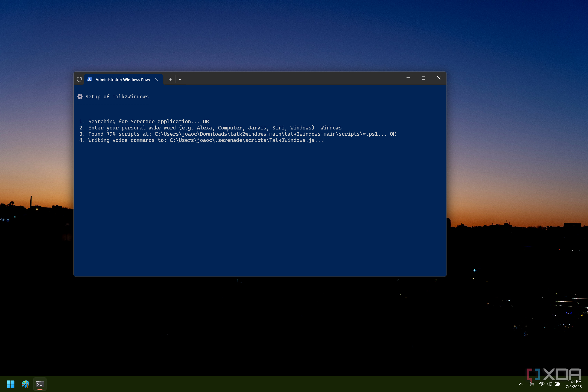The image size is (588, 392).
Task: Open a new tab with the plus button
Action: [170, 79]
